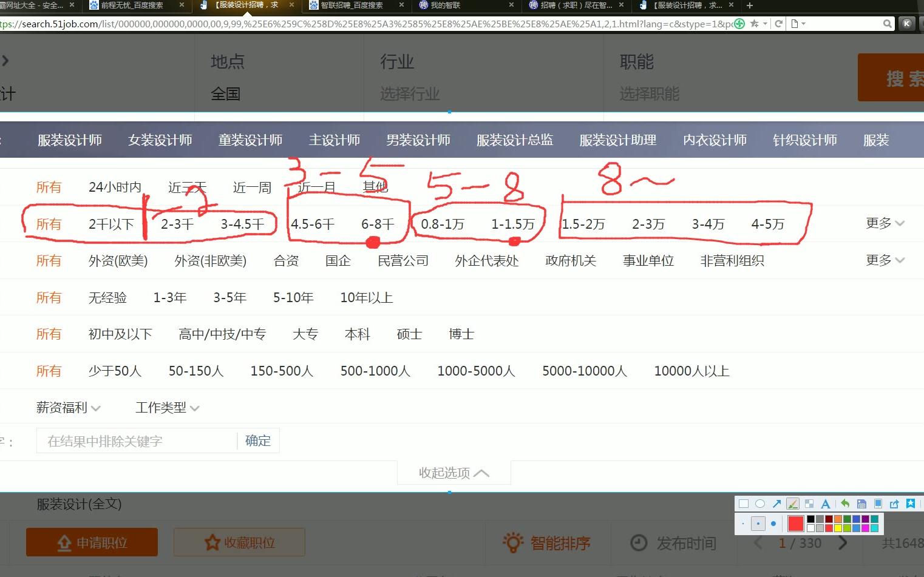Select the arrow drawing tool

click(x=776, y=504)
